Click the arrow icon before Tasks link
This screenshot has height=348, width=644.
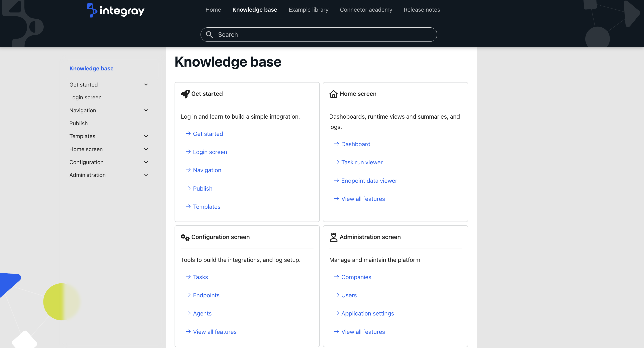pos(188,277)
